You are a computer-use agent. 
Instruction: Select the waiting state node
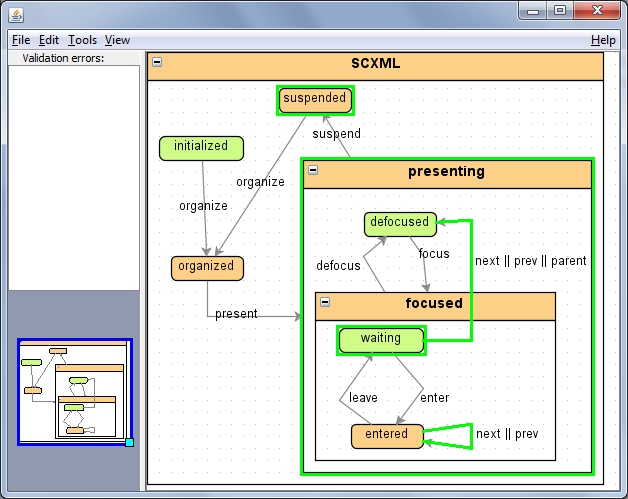(x=381, y=340)
